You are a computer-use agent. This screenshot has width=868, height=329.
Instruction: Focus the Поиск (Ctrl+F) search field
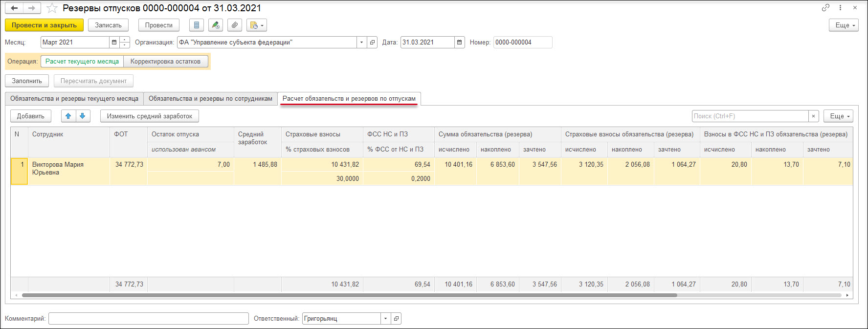click(750, 116)
